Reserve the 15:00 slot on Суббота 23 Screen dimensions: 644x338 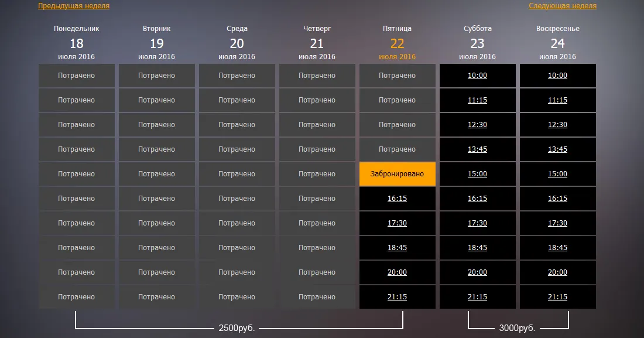[477, 174]
